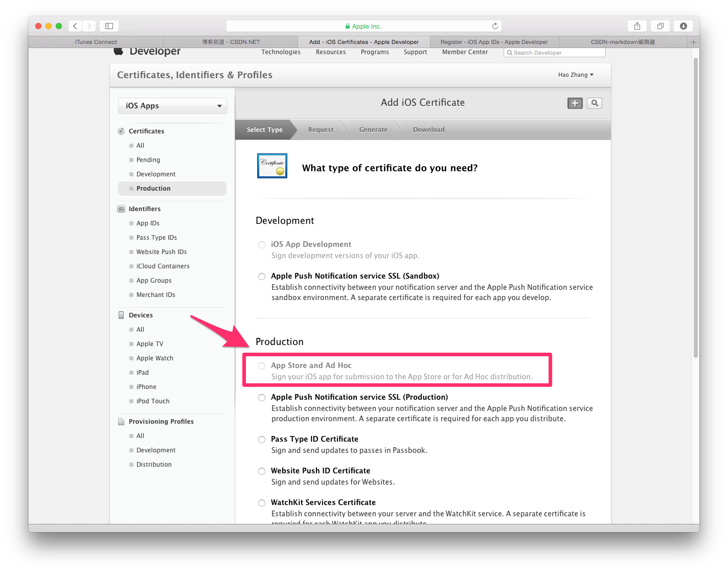Viewport: 728px width, 573px height.
Task: Open Distribution provisioning profiles
Action: 154,465
